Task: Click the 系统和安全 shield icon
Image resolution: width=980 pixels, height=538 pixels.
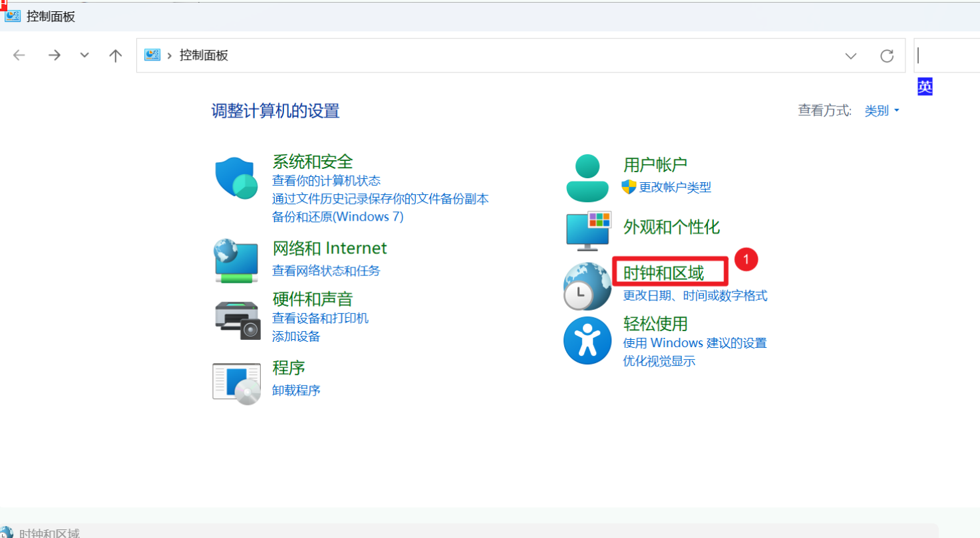Action: coord(236,176)
